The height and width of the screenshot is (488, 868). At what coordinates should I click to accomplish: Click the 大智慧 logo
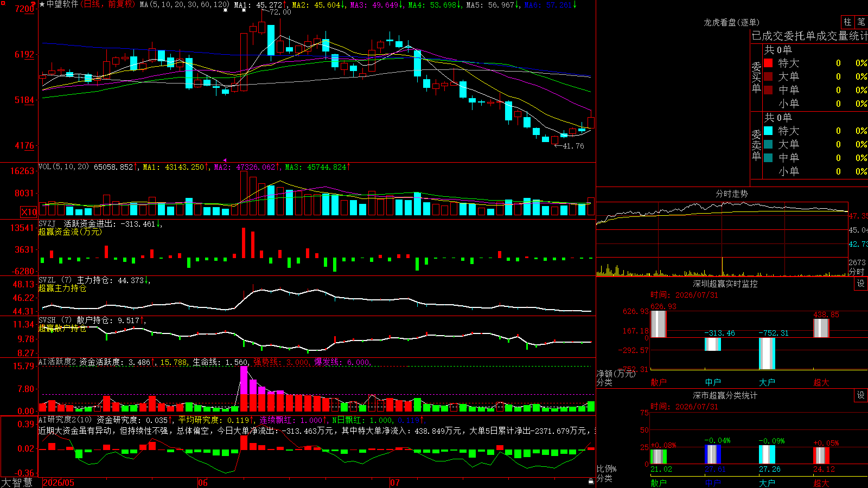[x=17, y=483]
